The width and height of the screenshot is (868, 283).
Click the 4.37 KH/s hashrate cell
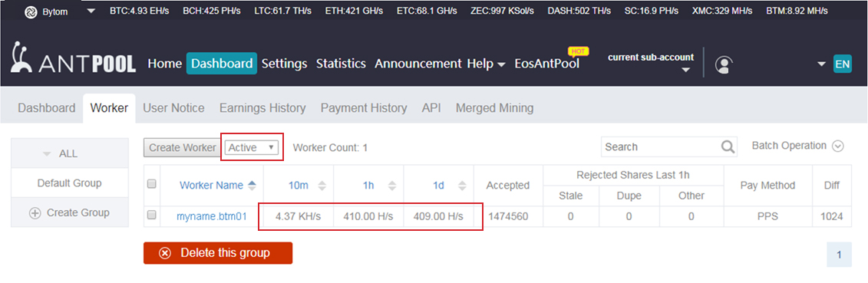299,217
